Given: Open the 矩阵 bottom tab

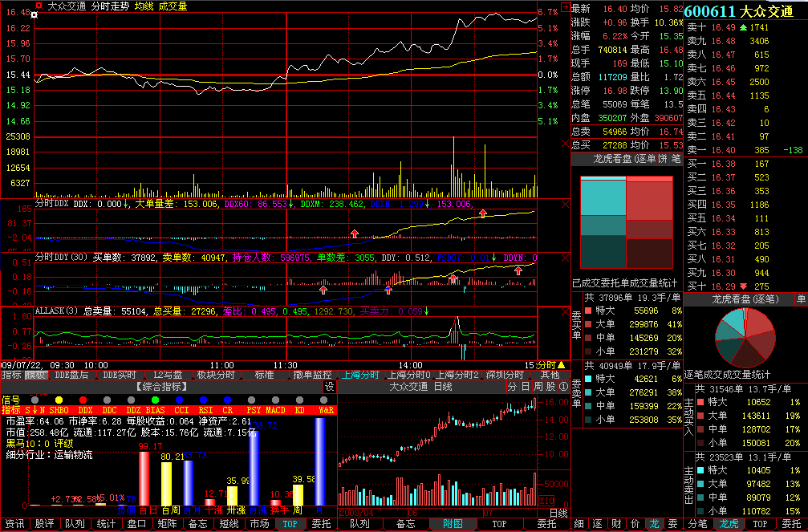Looking at the screenshot, I should click(x=168, y=524).
